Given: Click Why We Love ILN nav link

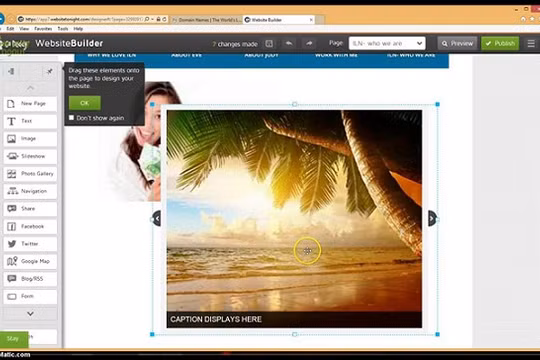Looking at the screenshot, I should click(112, 55).
